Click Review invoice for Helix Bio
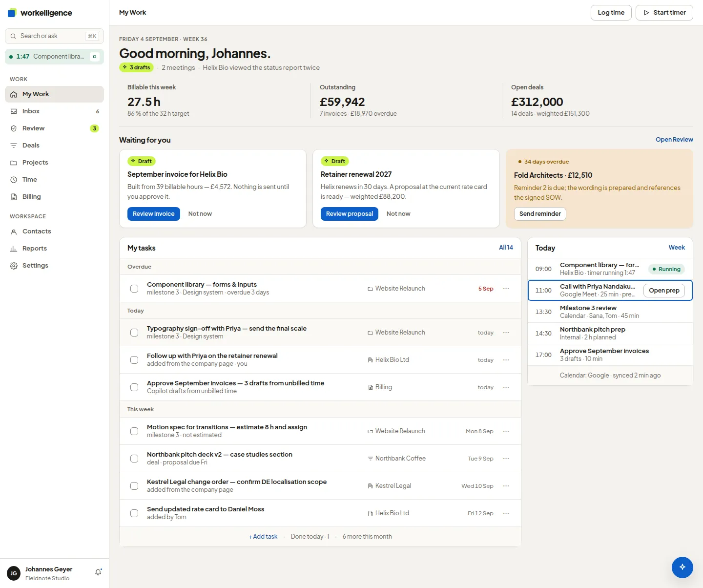Viewport: 703px width, 588px height. [154, 214]
